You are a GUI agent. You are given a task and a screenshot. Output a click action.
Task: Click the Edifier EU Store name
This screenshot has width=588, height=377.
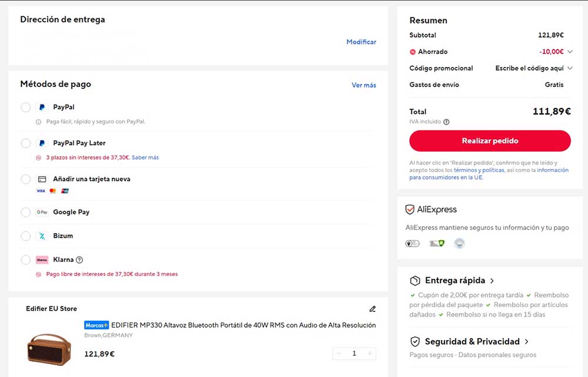[x=51, y=309]
